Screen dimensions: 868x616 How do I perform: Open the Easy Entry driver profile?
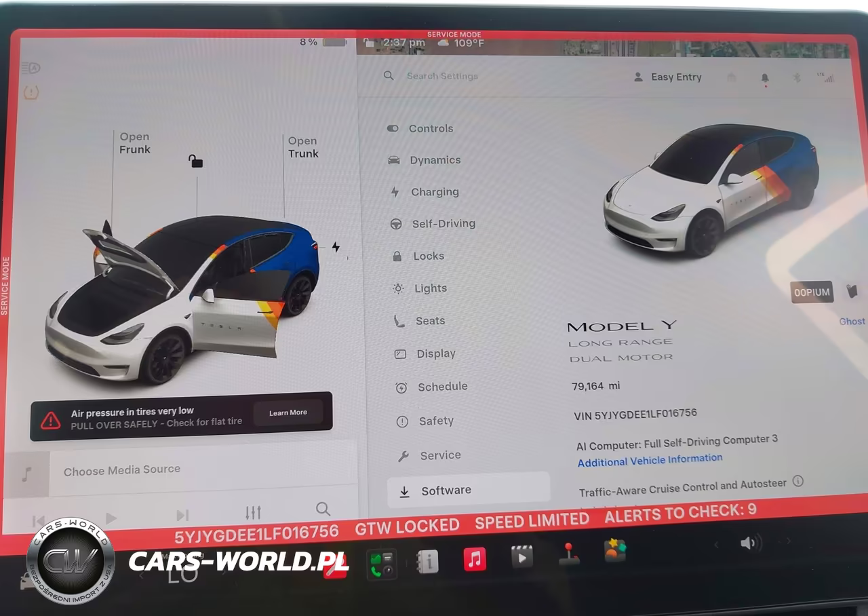pyautogui.click(x=668, y=77)
